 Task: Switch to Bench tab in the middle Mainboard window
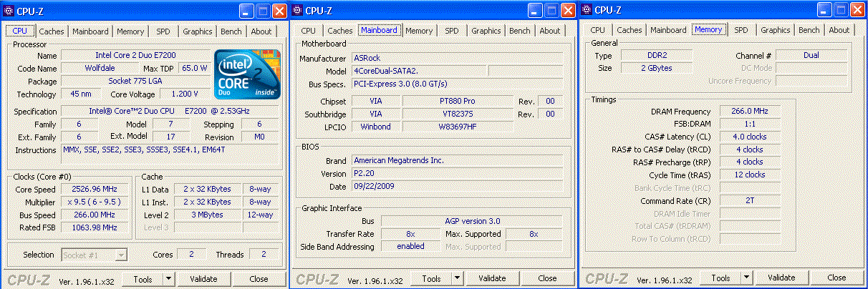519,31
